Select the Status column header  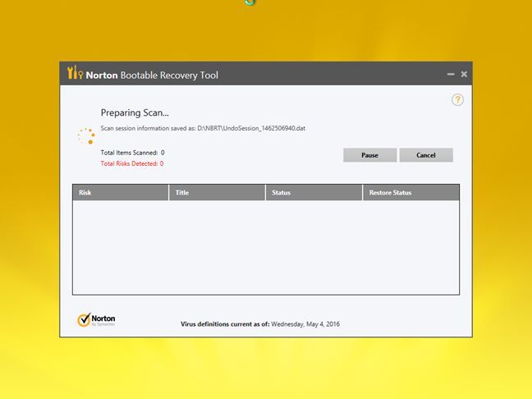[x=314, y=193]
